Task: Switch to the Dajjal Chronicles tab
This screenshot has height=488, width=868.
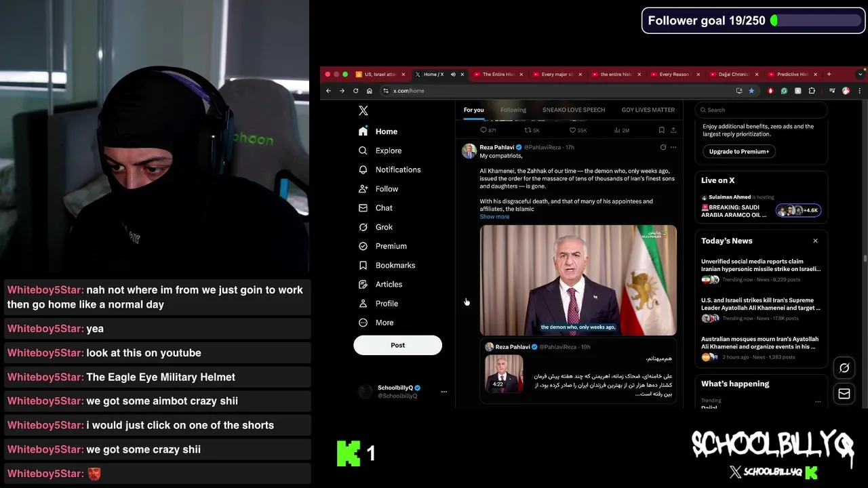Action: click(x=733, y=75)
